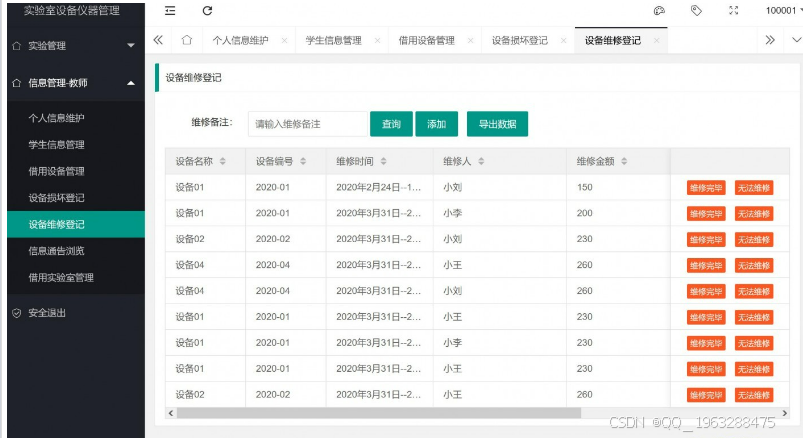Click 无法维修 for the 150 amount row

tap(754, 188)
